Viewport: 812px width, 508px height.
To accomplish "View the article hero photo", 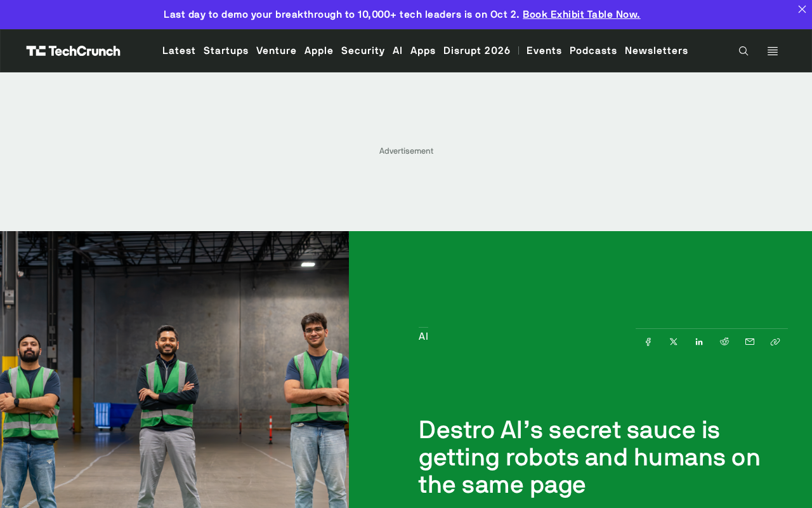I will 174,370.
